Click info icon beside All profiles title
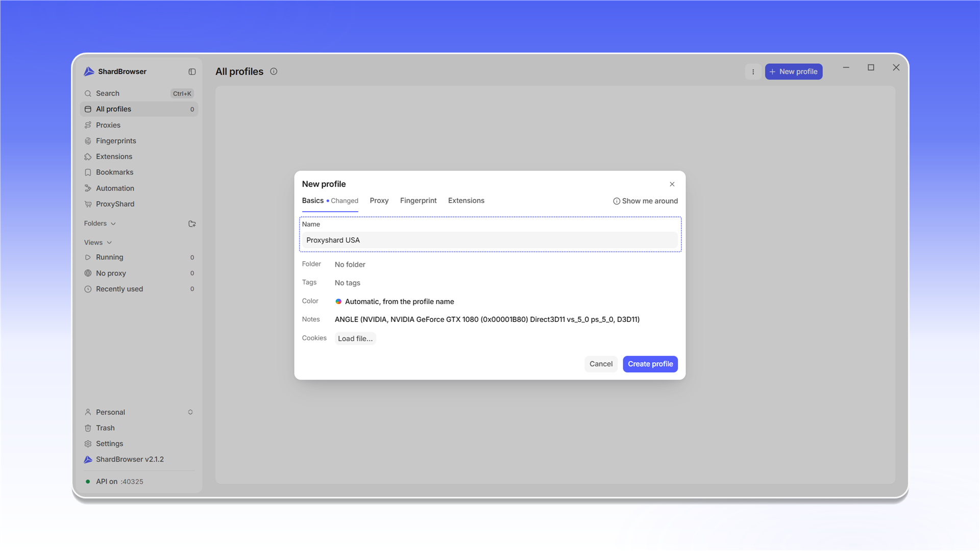 coord(274,71)
